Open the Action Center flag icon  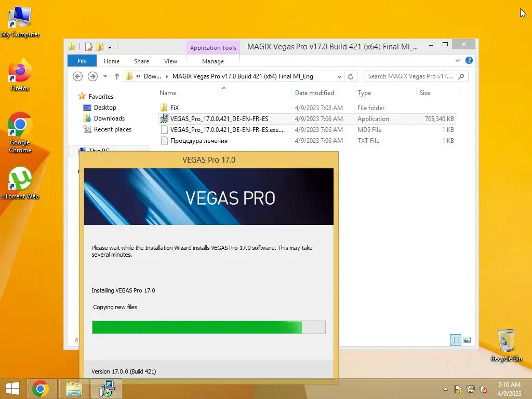point(458,389)
